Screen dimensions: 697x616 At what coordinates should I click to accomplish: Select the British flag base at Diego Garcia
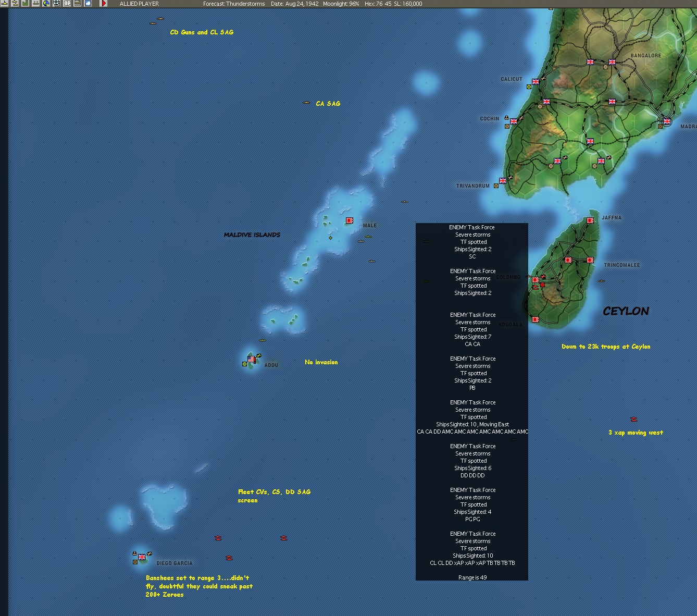pos(142,557)
